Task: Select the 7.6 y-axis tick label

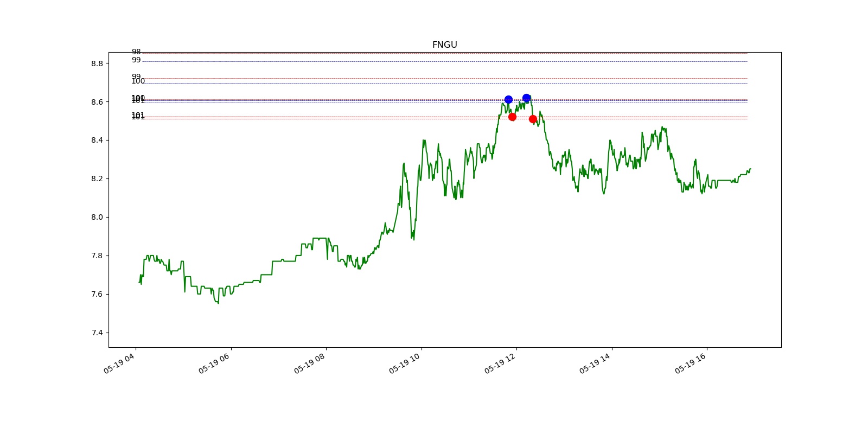Action: coord(97,295)
